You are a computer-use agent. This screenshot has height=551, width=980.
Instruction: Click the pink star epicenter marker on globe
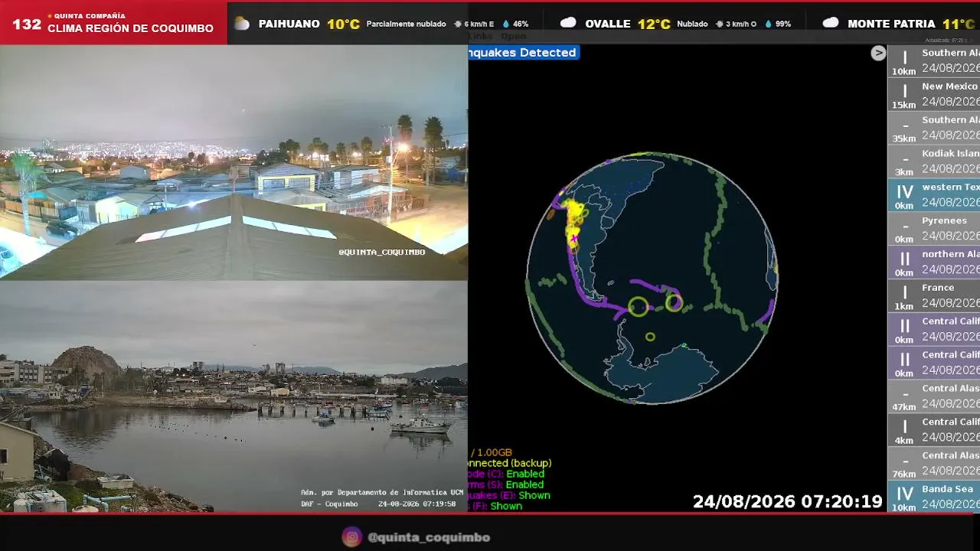[574, 239]
